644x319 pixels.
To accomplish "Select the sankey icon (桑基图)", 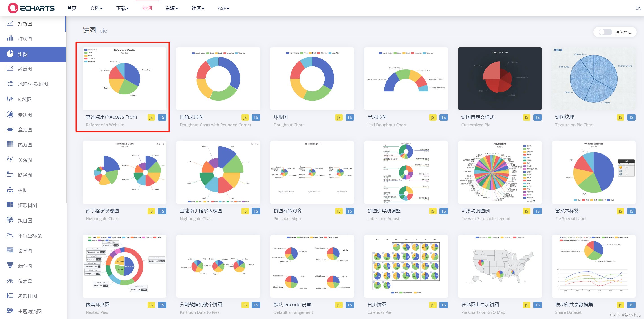I will [10, 250].
